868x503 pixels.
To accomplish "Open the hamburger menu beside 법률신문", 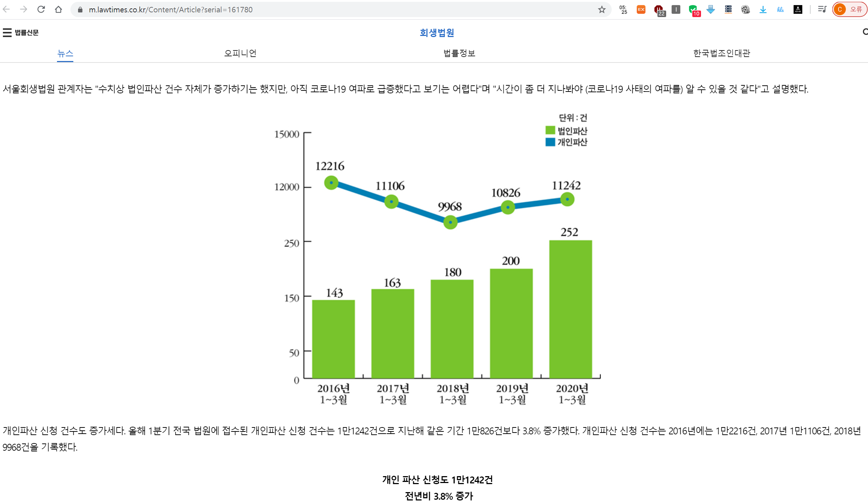I will pyautogui.click(x=7, y=33).
